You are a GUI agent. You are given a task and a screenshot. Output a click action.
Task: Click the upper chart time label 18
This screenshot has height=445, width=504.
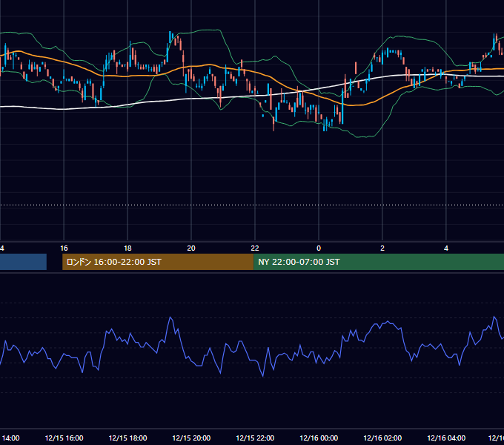(x=127, y=248)
